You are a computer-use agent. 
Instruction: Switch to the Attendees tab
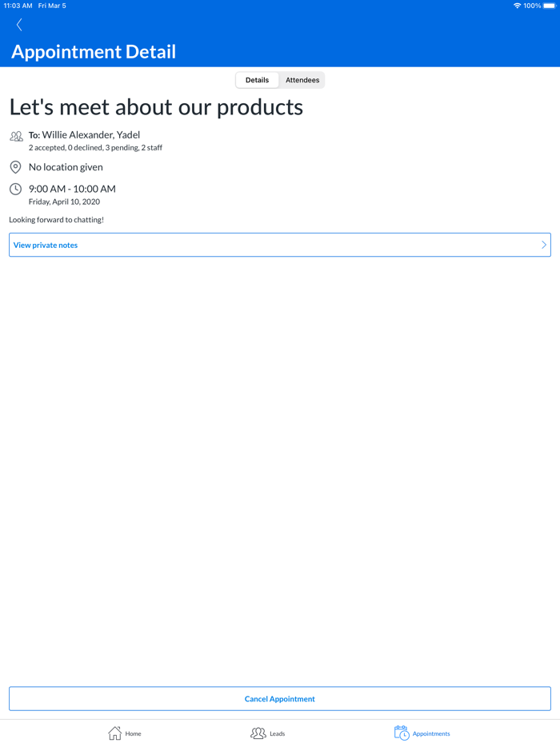click(x=302, y=79)
